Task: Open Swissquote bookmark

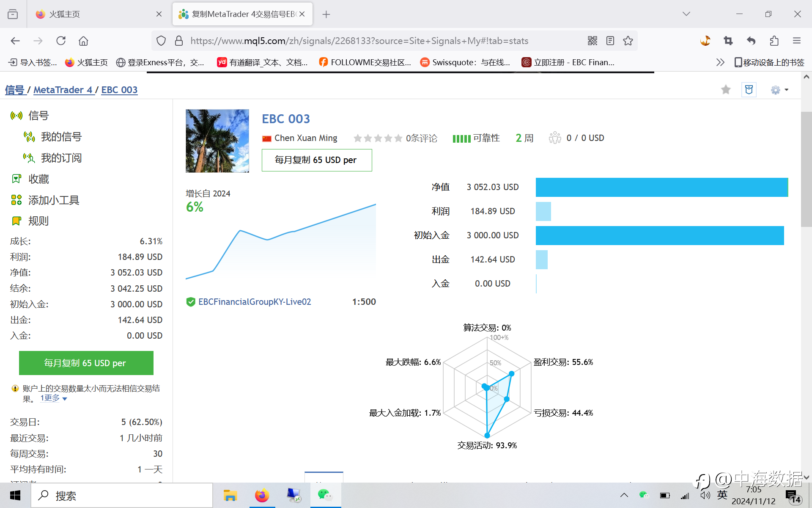Action: tap(465, 62)
